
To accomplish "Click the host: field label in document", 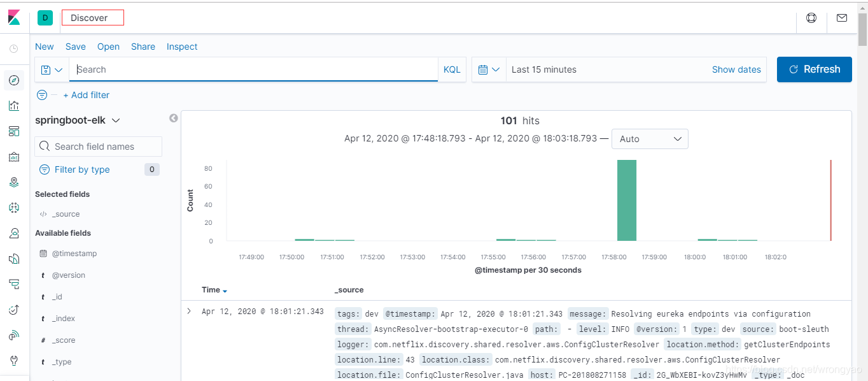I will coord(542,375).
